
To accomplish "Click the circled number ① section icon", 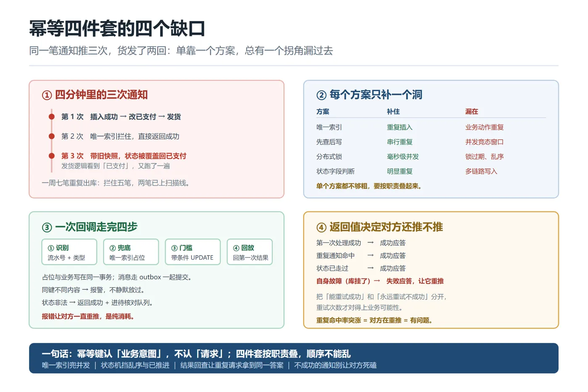I will (47, 95).
